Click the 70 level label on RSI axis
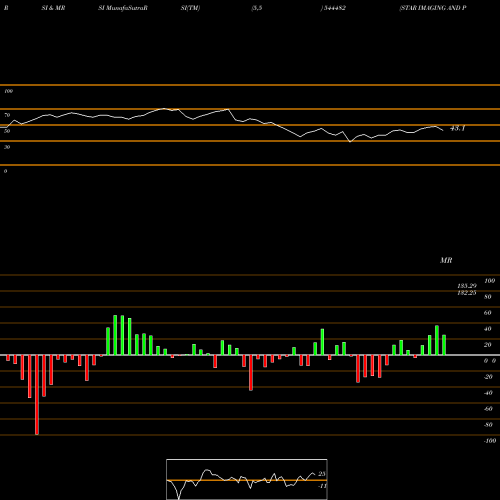The height and width of the screenshot is (500, 500). point(7,115)
